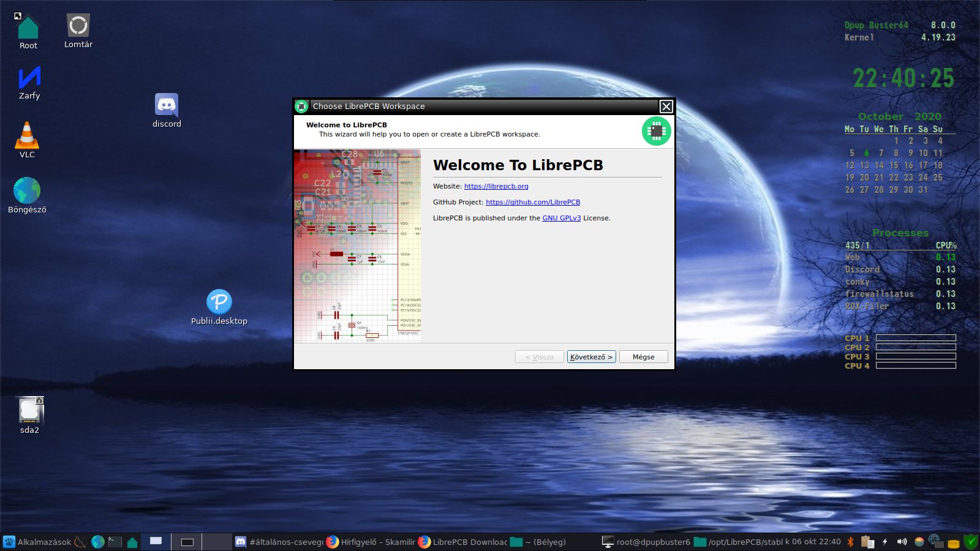Switch to the root@dpupbuster6 terminal taskbar window
Viewport: 980px width, 551px height.
[x=646, y=542]
